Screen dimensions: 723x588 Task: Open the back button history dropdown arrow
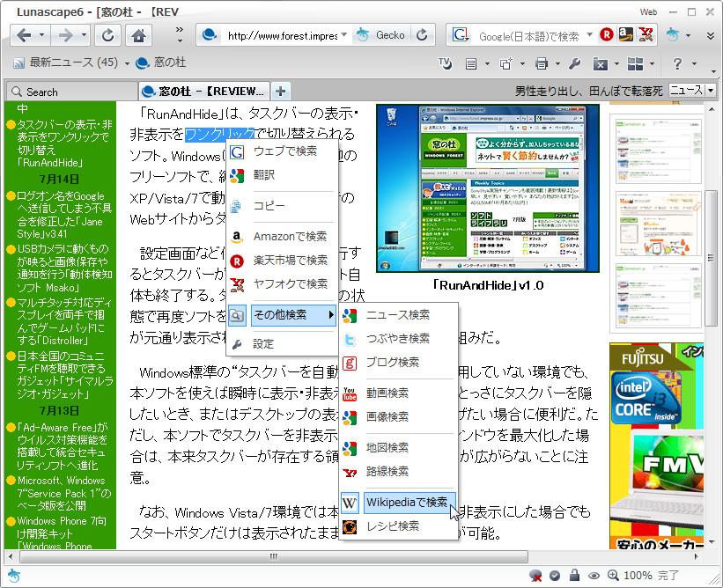[43, 33]
